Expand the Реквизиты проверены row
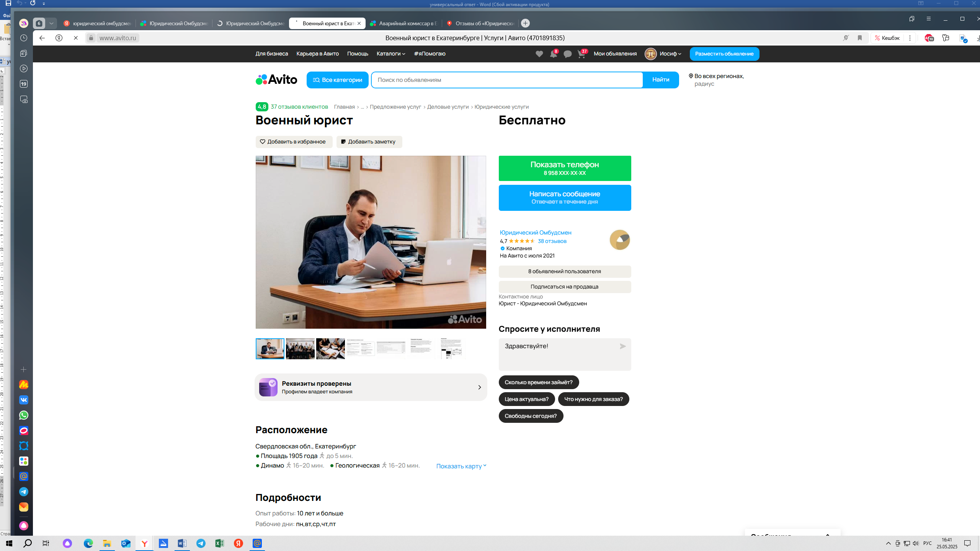Viewport: 980px width, 551px height. [x=371, y=387]
